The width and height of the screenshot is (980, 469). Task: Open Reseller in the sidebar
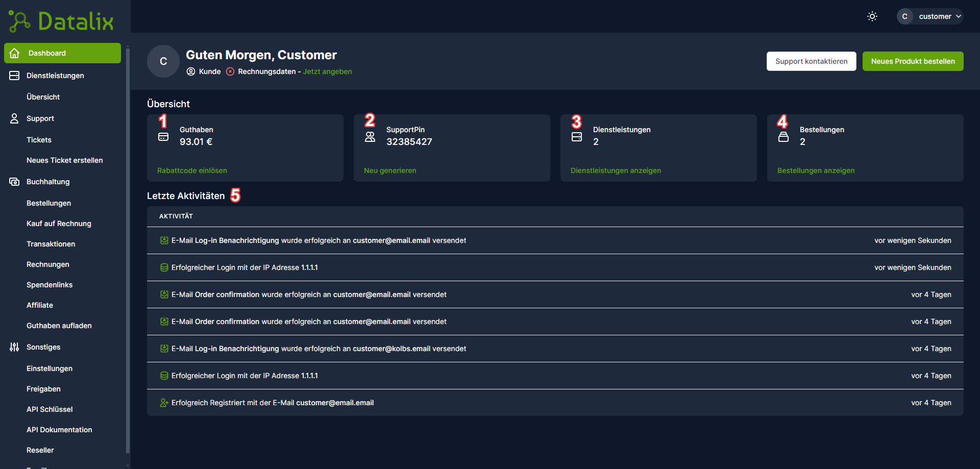pyautogui.click(x=40, y=450)
